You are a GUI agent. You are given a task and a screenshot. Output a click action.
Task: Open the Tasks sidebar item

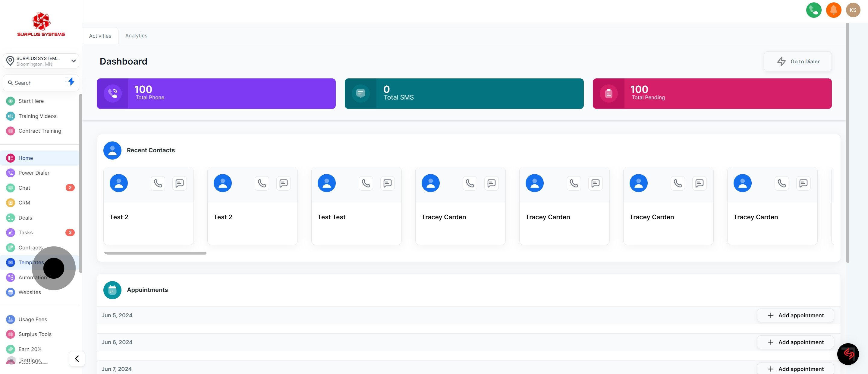[26, 232]
